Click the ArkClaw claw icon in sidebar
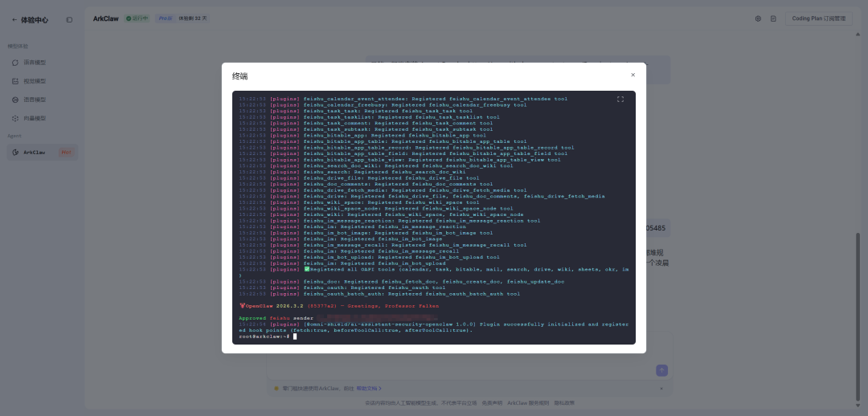This screenshot has height=416, width=868. tap(15, 152)
